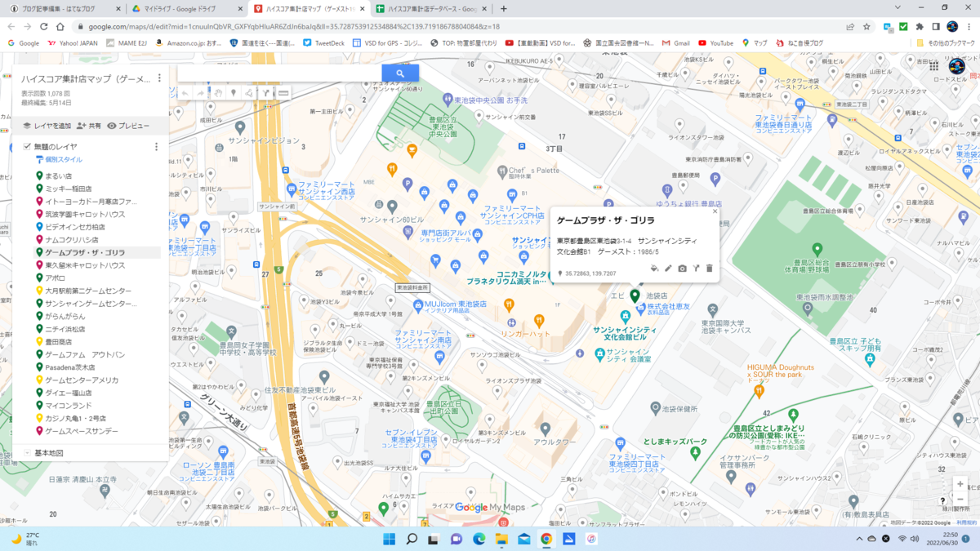Switch to the ブログ記事編集 はてなブログ tab
This screenshot has width=980, height=551.
pyautogui.click(x=64, y=8)
